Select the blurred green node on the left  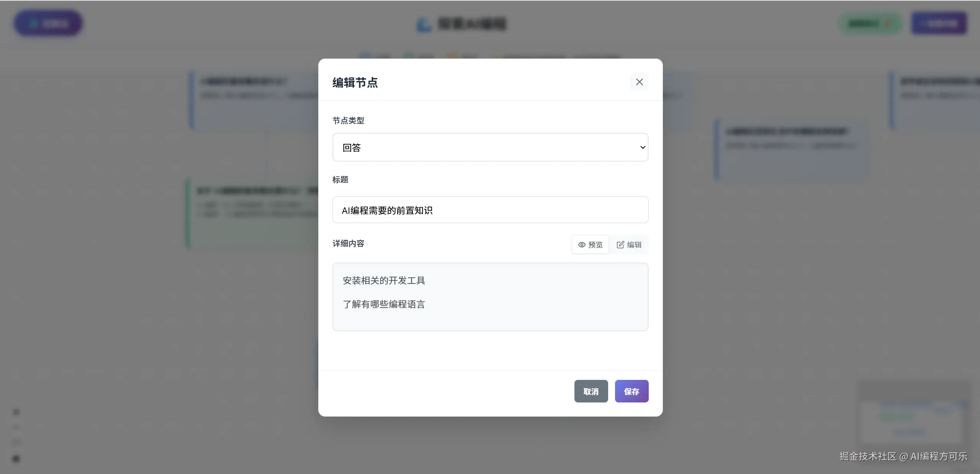[253, 214]
